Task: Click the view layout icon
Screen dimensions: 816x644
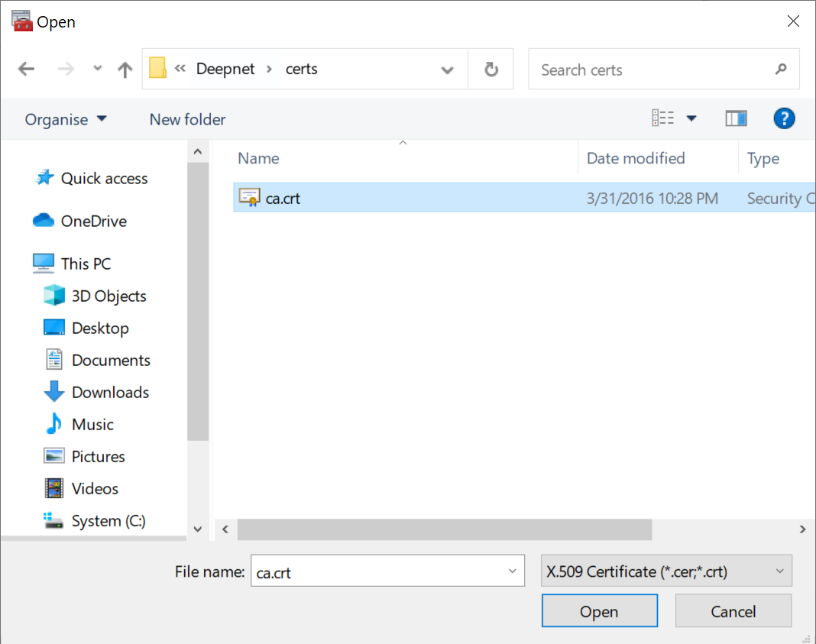Action: [x=662, y=118]
